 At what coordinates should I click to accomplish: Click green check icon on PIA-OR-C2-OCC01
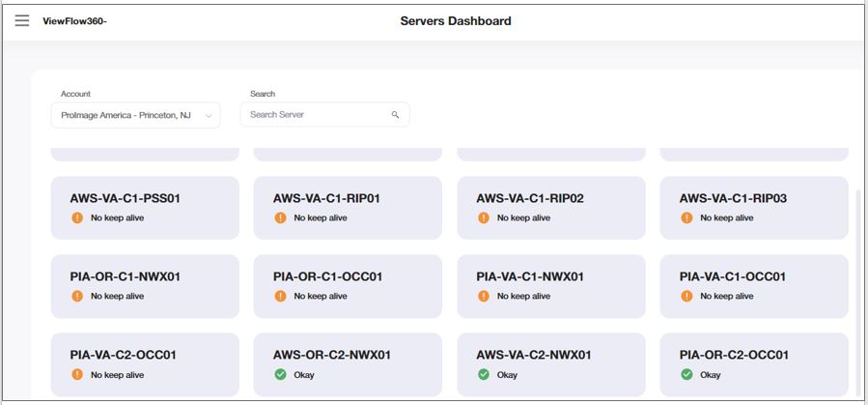pyautogui.click(x=686, y=375)
